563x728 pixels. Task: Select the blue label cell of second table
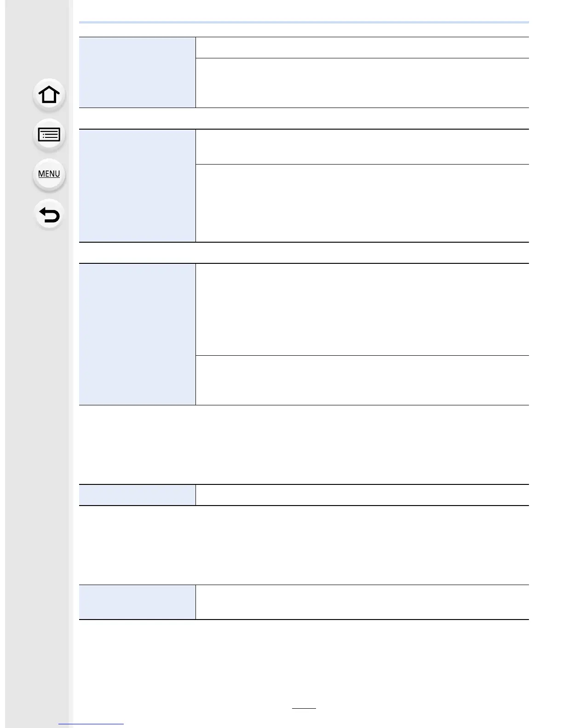coord(137,186)
